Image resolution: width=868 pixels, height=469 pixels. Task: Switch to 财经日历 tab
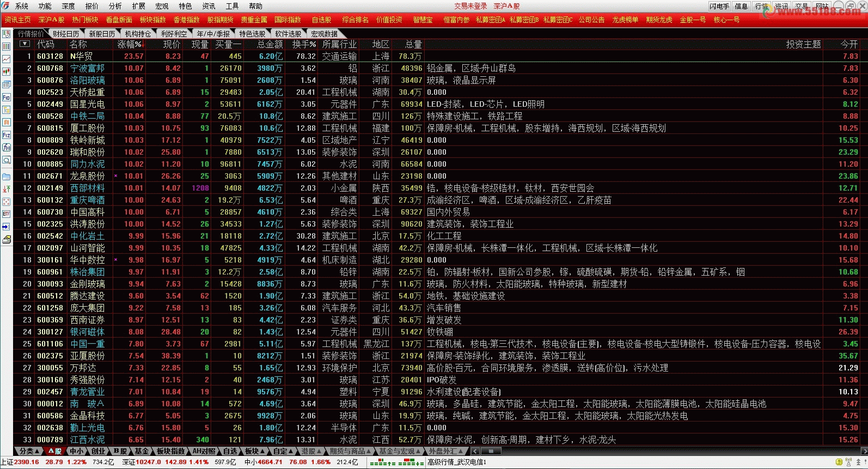point(66,34)
